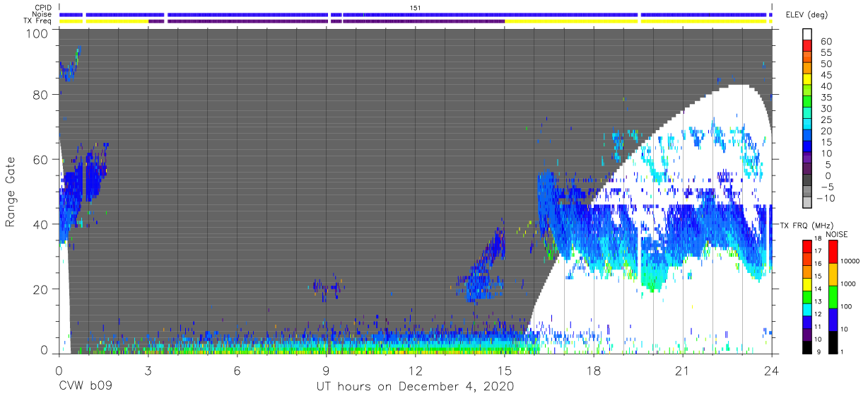This screenshot has height=401, width=868.
Task: Click elevation colorbar label 25
Action: (826, 120)
